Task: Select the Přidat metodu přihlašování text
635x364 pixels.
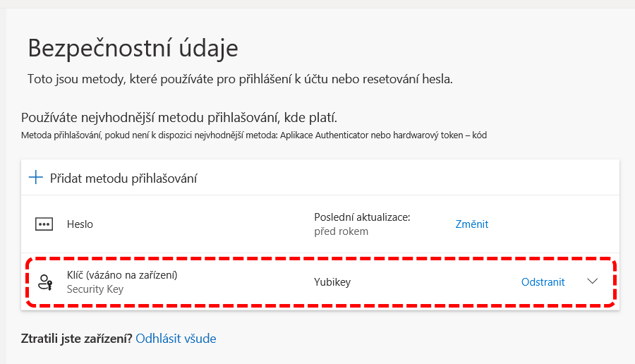Action: (x=123, y=178)
